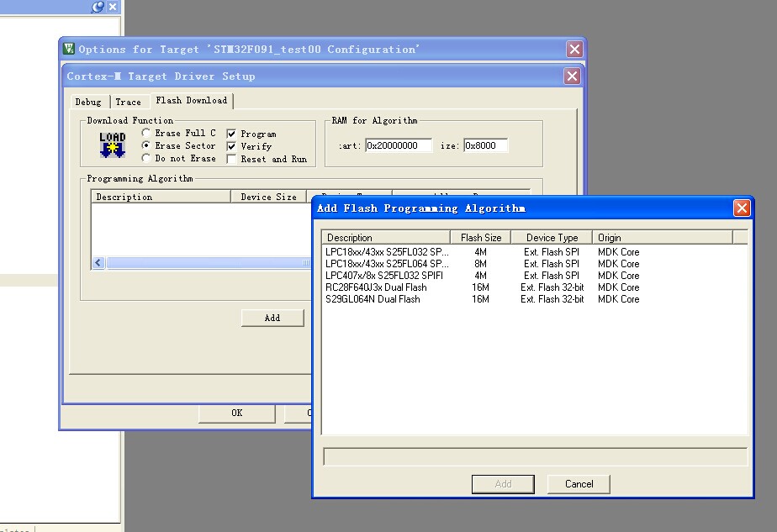Close the Add Flash Programming Algorithm dialog
Viewport: 777px width, 532px height.
pos(742,208)
